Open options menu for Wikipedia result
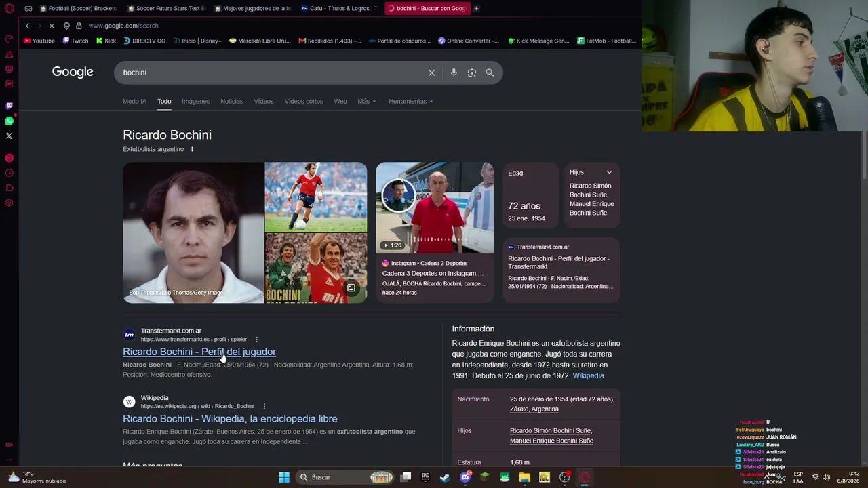The height and width of the screenshot is (488, 868). click(x=264, y=406)
